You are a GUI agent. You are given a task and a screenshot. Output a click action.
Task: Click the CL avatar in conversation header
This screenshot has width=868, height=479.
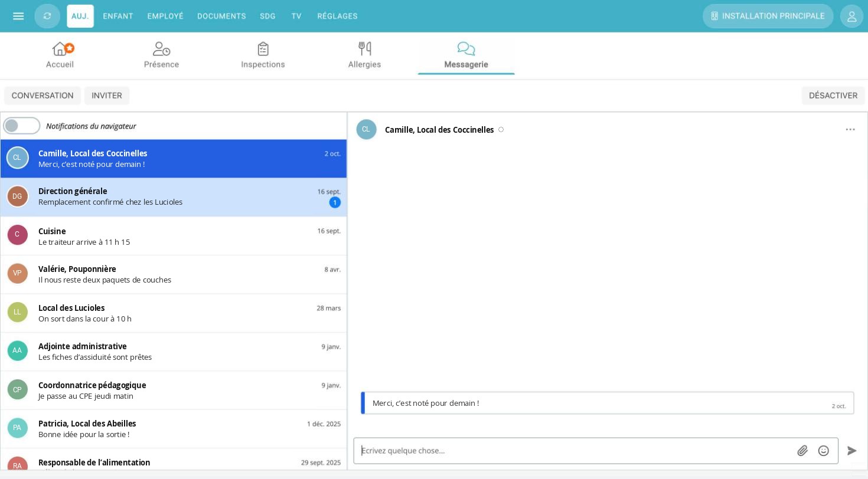(x=366, y=130)
